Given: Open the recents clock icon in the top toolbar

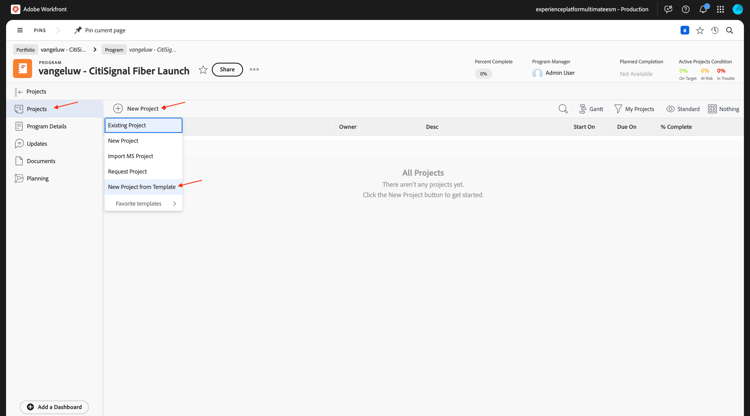Looking at the screenshot, I should pyautogui.click(x=715, y=30).
